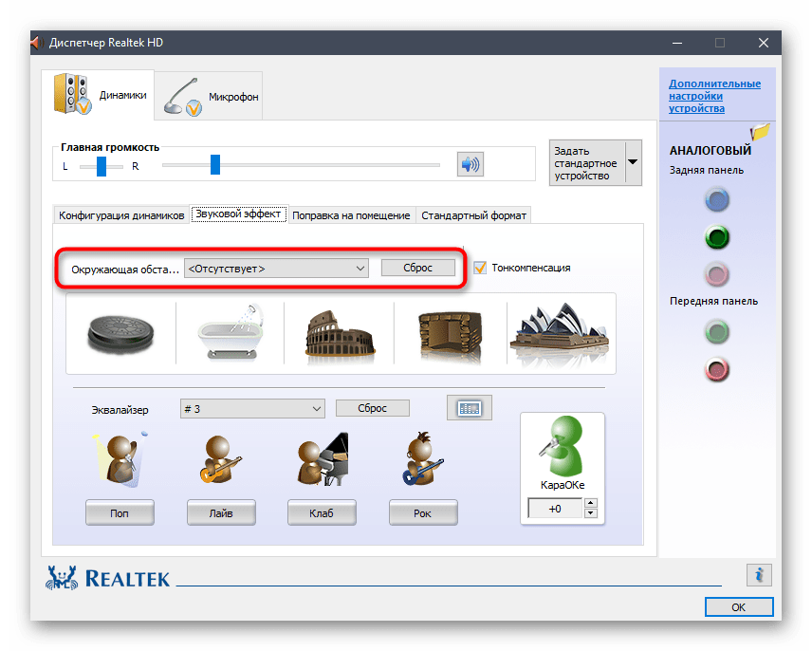Viewport: 812px width, 651px height.
Task: Open the Поправка на помещение tab
Action: (x=350, y=215)
